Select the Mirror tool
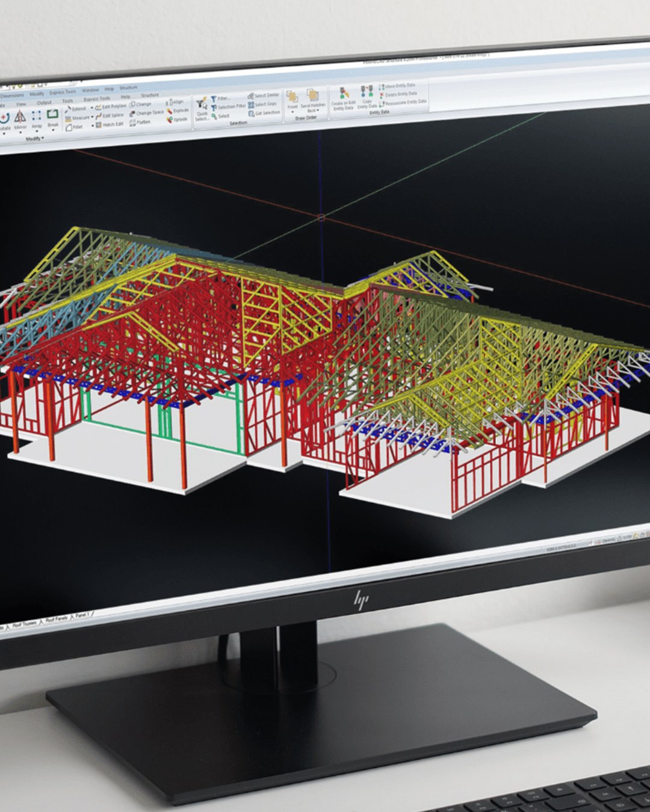Image resolution: width=650 pixels, height=812 pixels. 20,119
